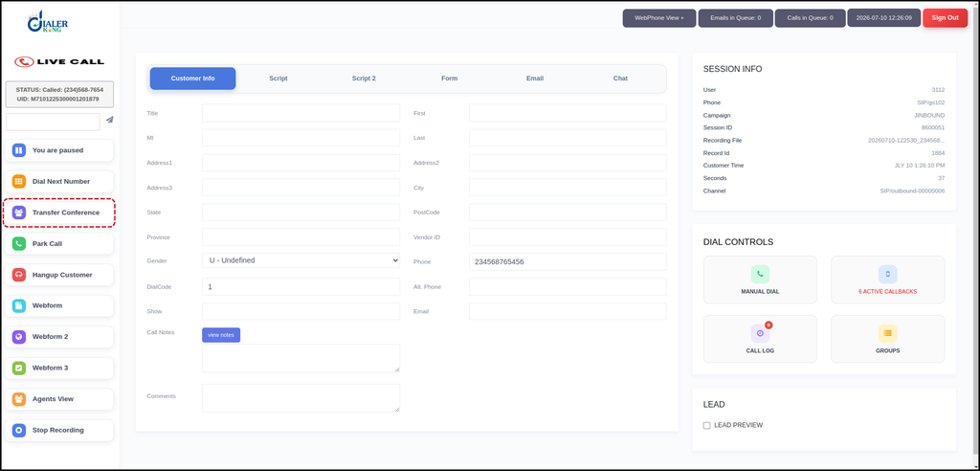This screenshot has width=980, height=471.
Task: Open the Script 2 tab
Action: click(364, 78)
